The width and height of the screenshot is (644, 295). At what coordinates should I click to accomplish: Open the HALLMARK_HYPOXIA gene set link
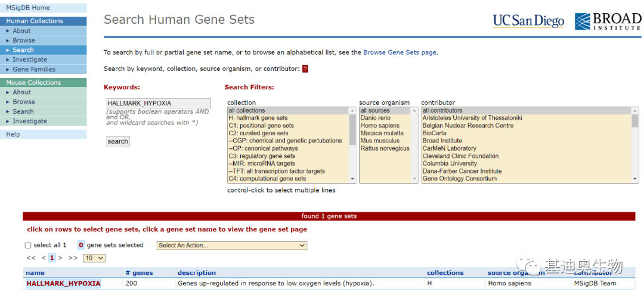(63, 284)
